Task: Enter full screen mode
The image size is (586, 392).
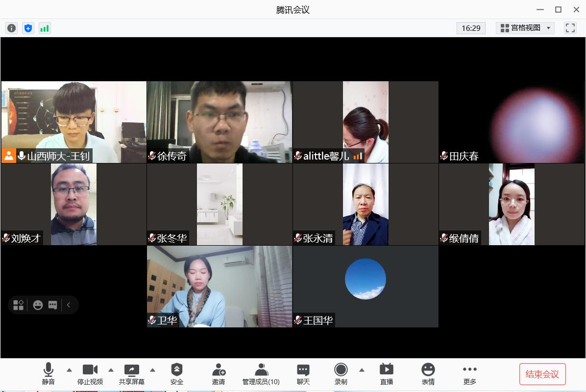Action: [x=570, y=28]
